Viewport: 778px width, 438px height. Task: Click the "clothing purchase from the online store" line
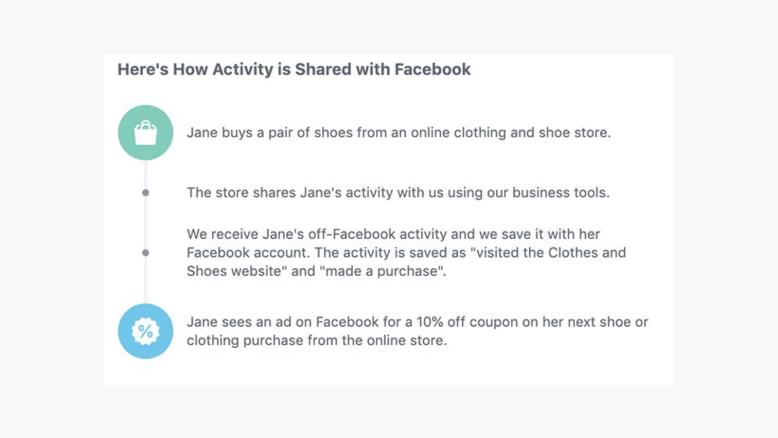[x=316, y=341]
